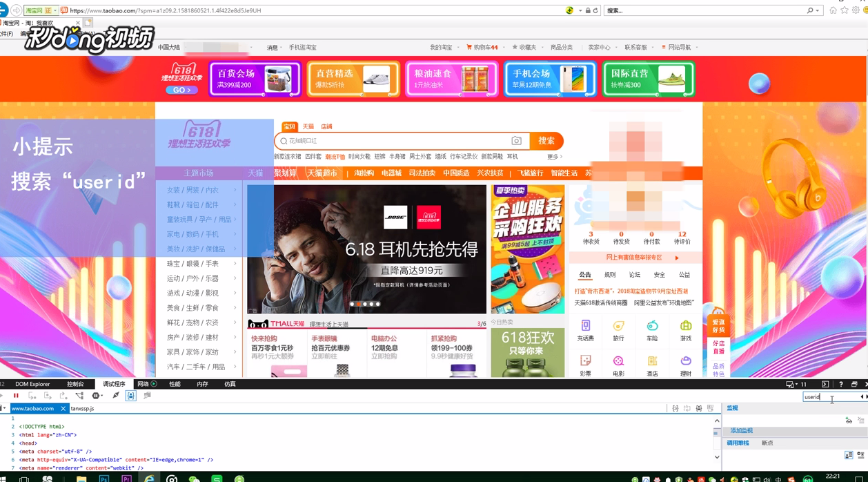Click the break on new worker icon

[79, 396]
